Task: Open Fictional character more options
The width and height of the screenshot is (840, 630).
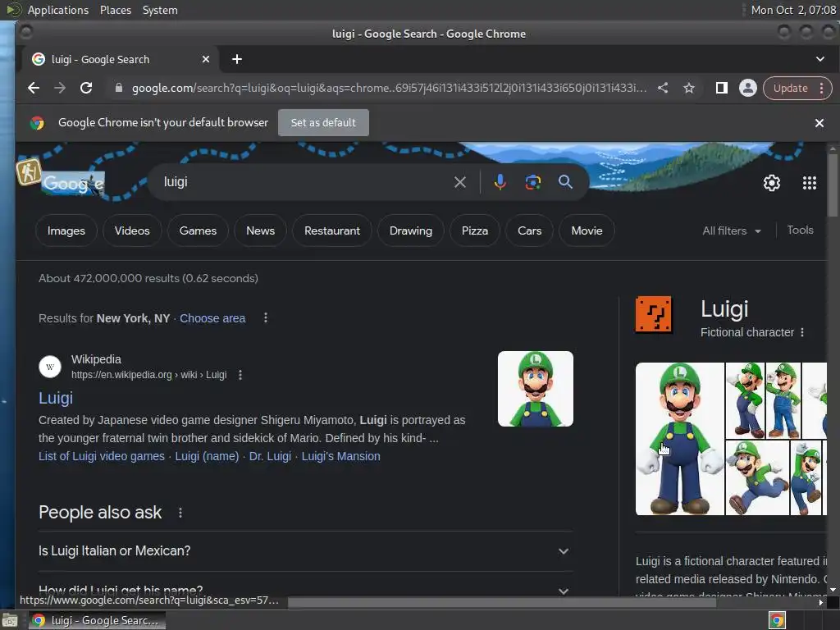Action: click(802, 333)
